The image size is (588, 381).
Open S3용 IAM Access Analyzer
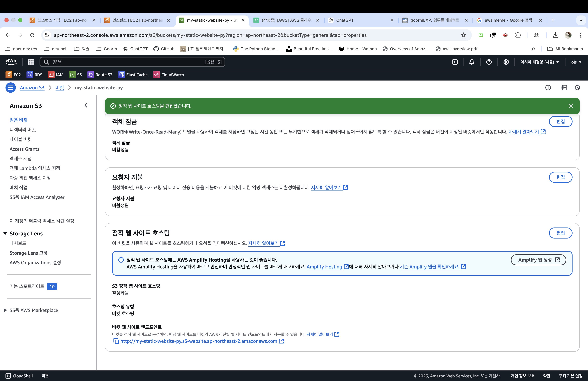click(x=37, y=197)
